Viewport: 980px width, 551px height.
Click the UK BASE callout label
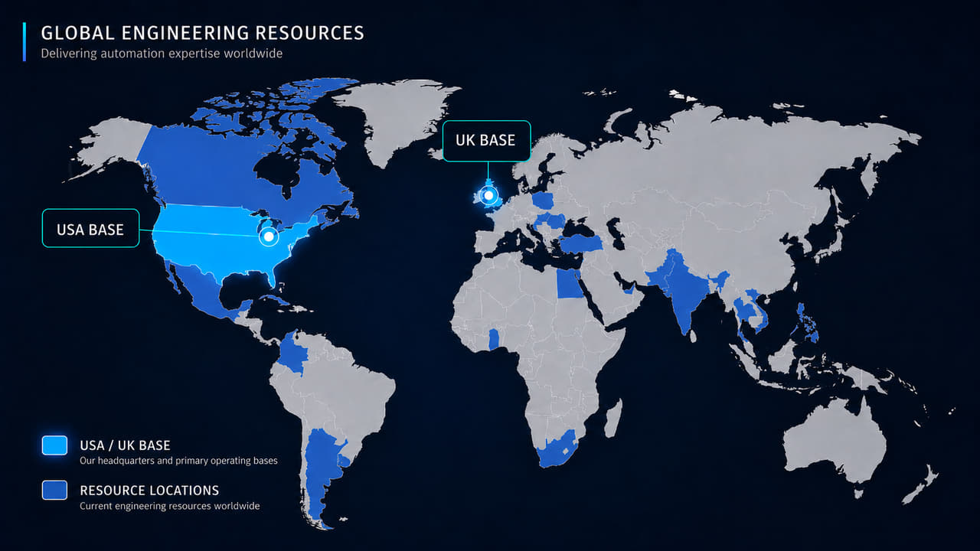(486, 141)
